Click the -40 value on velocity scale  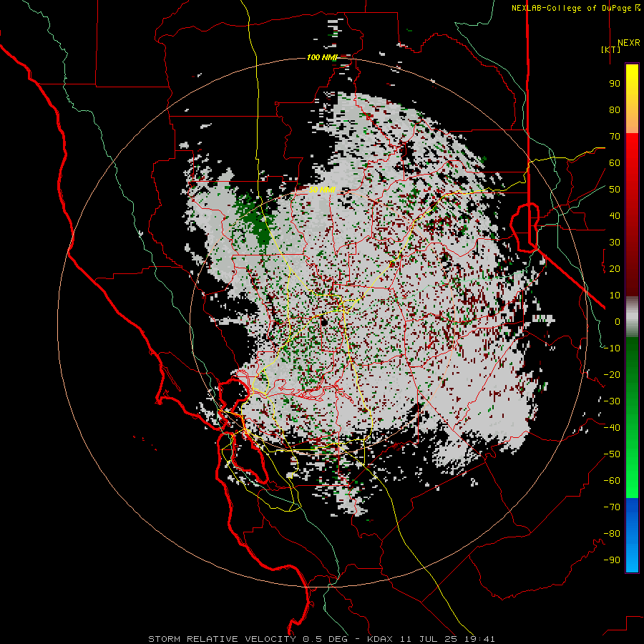(x=612, y=428)
